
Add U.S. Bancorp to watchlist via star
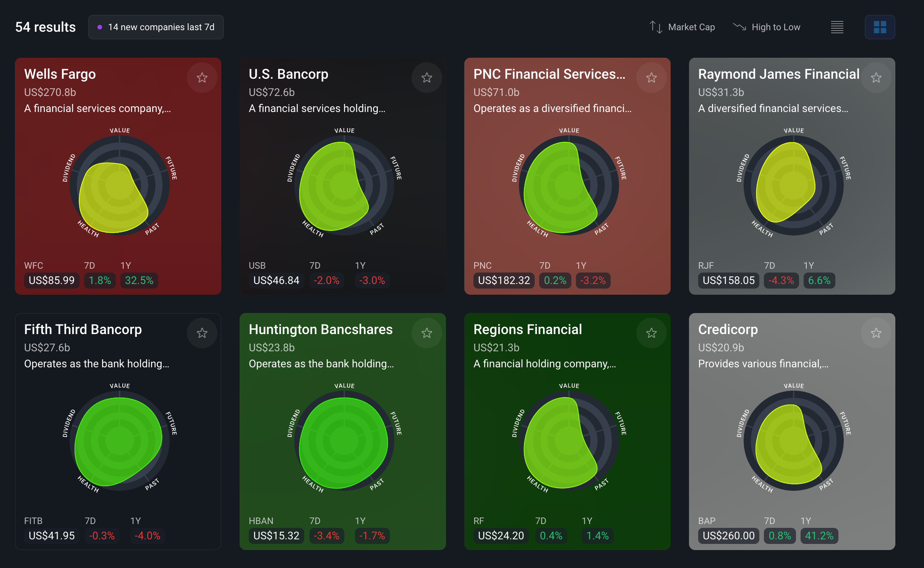426,78
